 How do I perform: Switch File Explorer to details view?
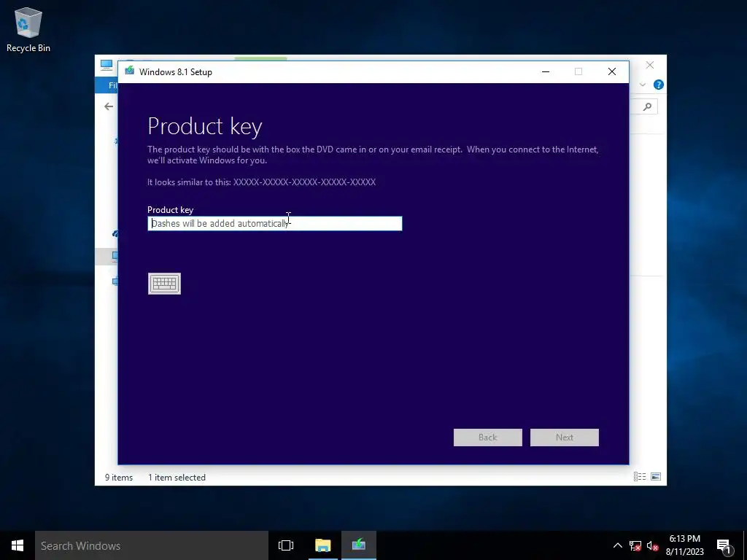point(640,477)
